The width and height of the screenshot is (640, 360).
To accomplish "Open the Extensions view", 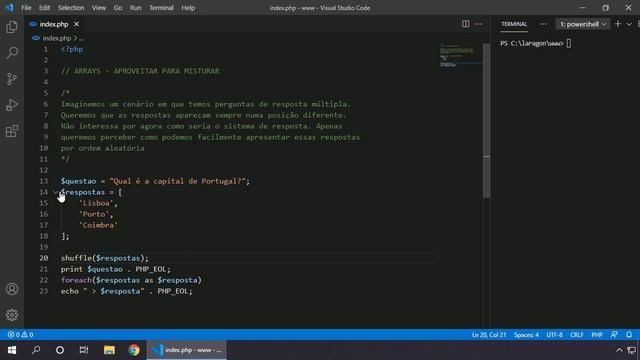I will pyautogui.click(x=12, y=131).
